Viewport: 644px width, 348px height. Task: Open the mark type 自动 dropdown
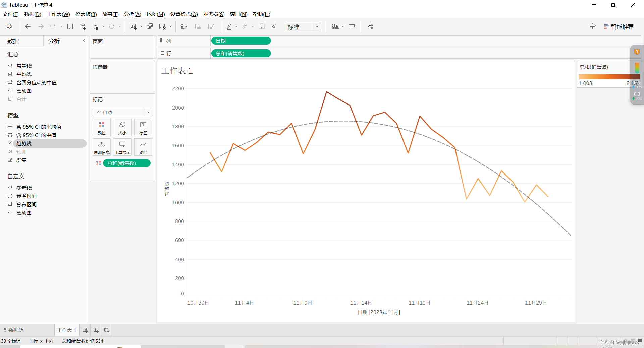tap(122, 112)
